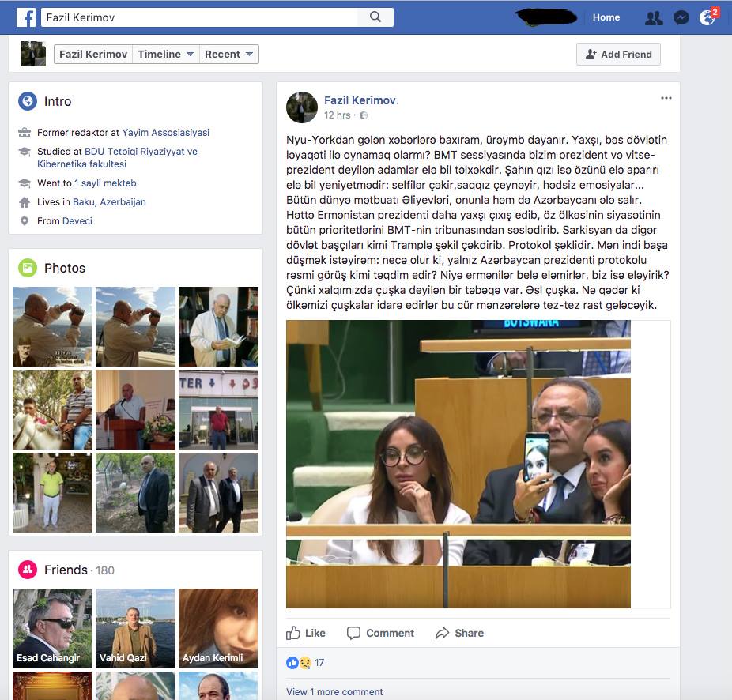732x700 pixels.
Task: Click the profile avatar next to post author
Action: coord(302,107)
